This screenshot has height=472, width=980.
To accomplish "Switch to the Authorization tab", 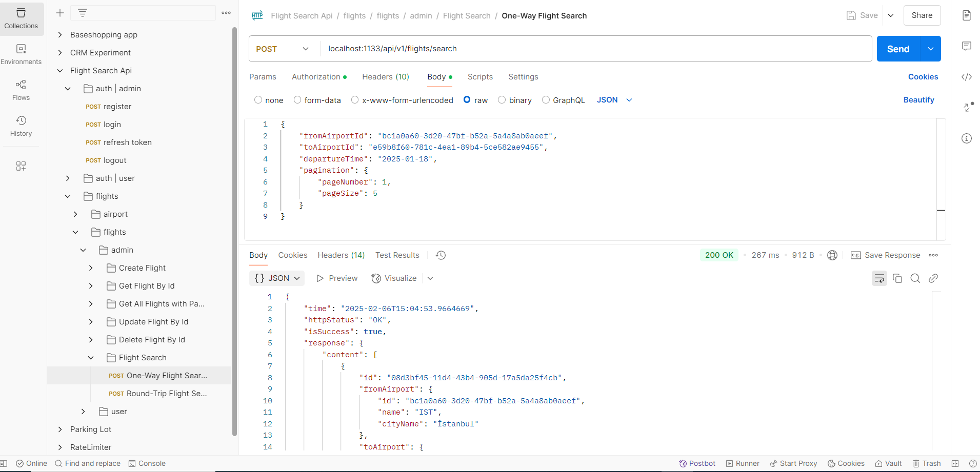I will (x=319, y=77).
